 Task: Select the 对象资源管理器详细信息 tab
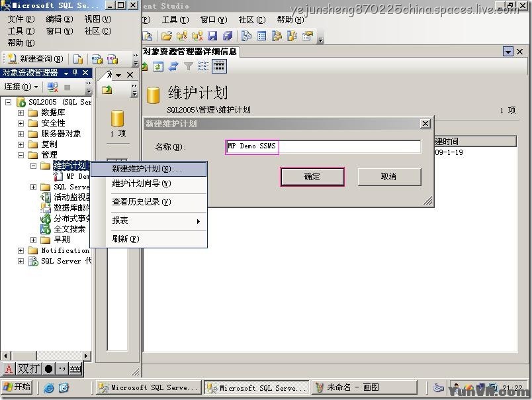190,52
